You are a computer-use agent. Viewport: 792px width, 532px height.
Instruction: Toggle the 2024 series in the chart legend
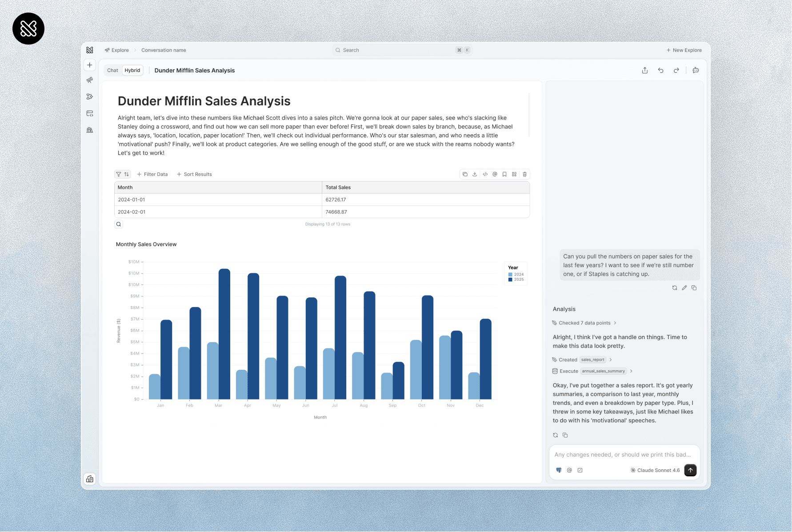tap(516, 275)
